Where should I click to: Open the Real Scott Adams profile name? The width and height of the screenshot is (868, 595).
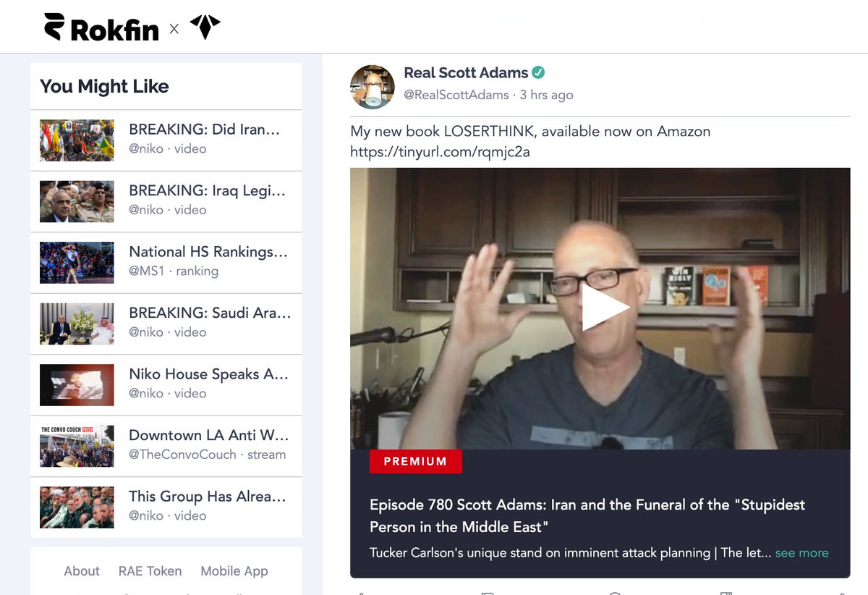(466, 72)
